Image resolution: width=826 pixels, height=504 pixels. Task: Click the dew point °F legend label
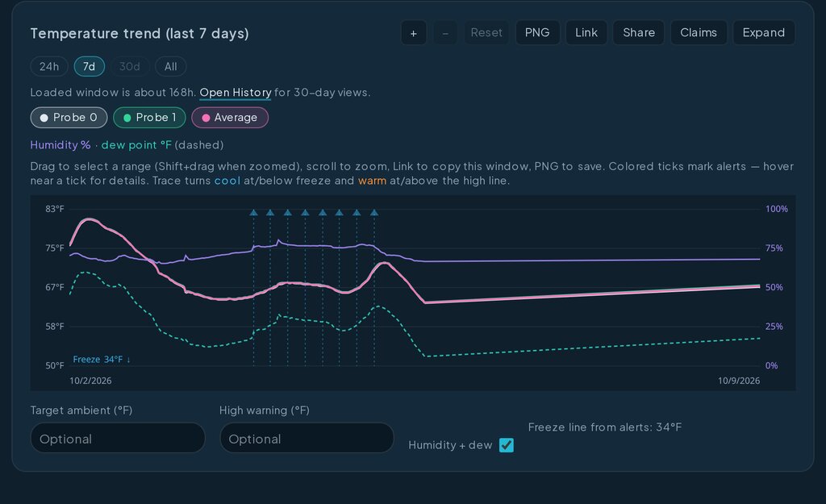click(136, 145)
